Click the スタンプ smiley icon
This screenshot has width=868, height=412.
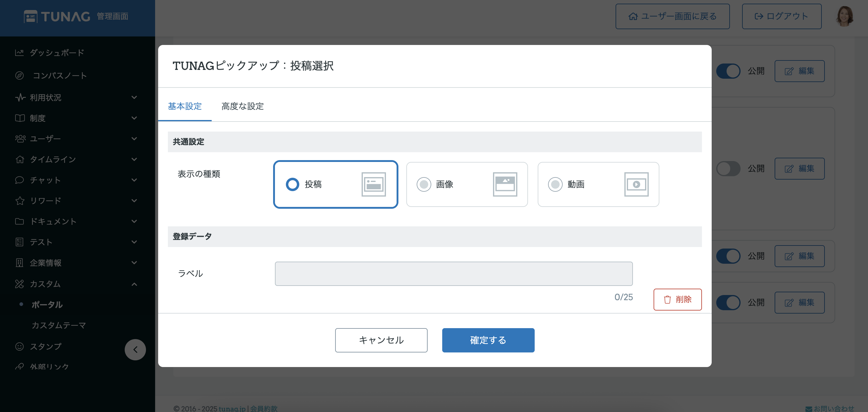pos(19,346)
